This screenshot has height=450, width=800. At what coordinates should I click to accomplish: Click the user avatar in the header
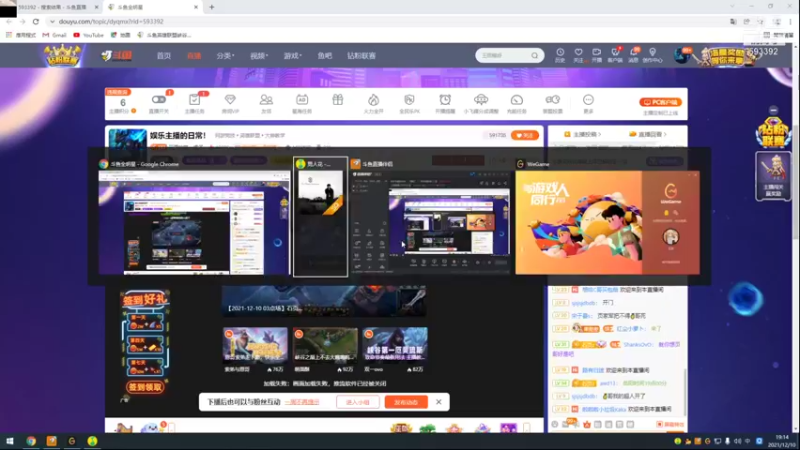681,55
